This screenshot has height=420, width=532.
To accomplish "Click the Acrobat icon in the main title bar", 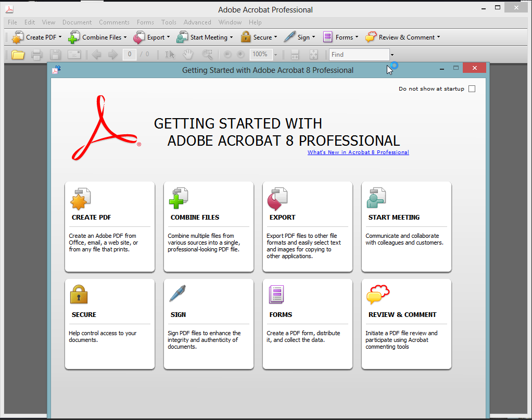I will [9, 9].
